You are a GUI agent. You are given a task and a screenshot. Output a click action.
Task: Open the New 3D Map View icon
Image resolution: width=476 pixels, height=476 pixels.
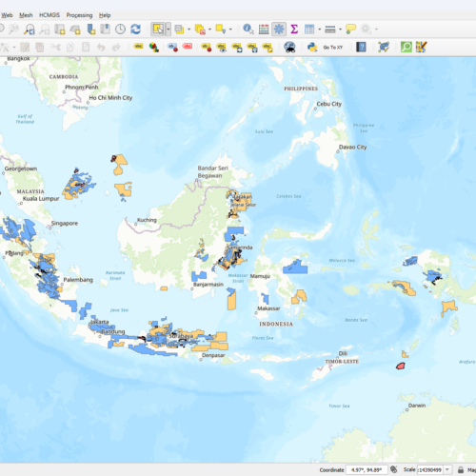click(75, 30)
